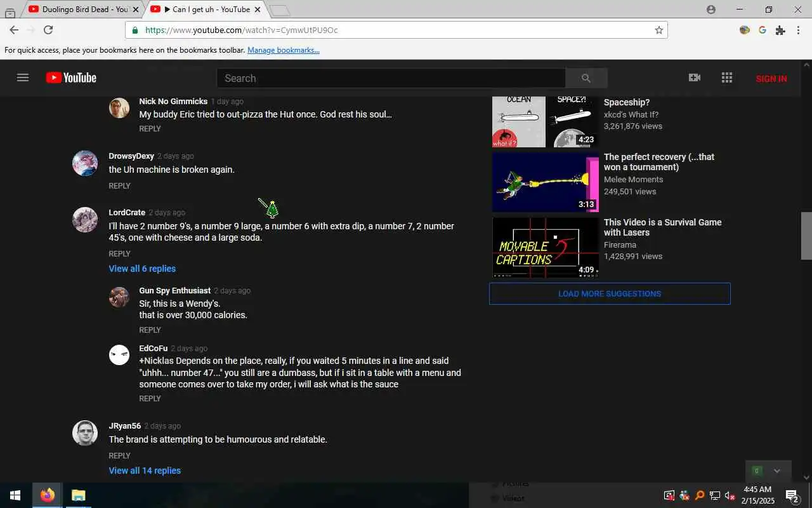Open the YouTube apps grid icon
Viewport: 812px width, 508px height.
pyautogui.click(x=727, y=77)
